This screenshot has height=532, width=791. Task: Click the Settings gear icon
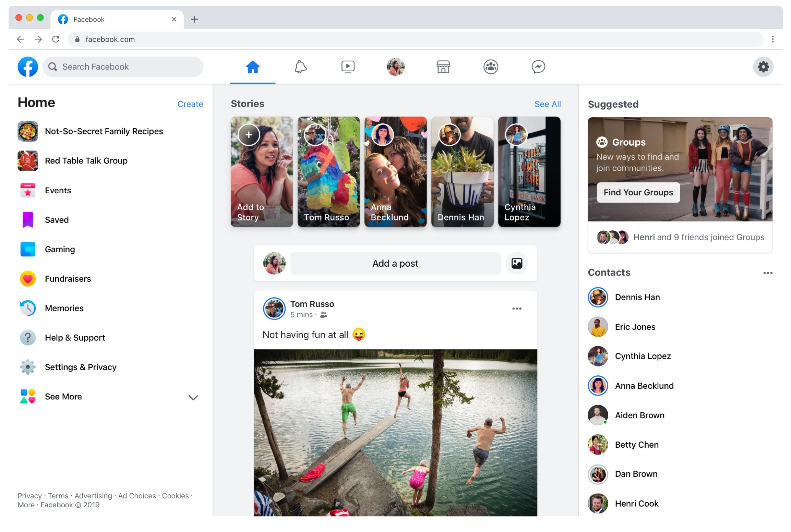(763, 66)
